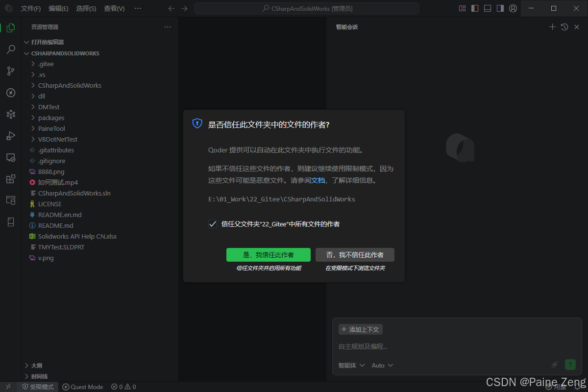Click 受限模式 restricted mode status item

pyautogui.click(x=38, y=387)
